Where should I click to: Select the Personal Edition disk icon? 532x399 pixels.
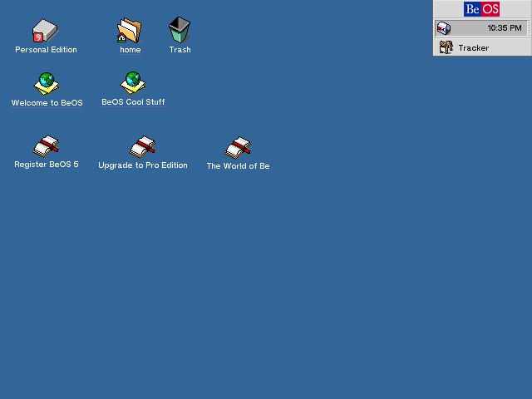pyautogui.click(x=45, y=31)
